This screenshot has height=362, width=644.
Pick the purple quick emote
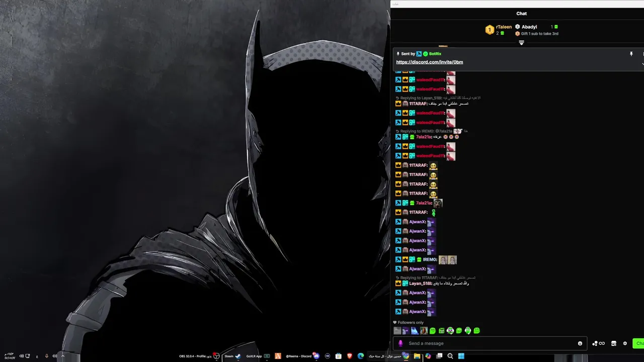tap(406, 331)
